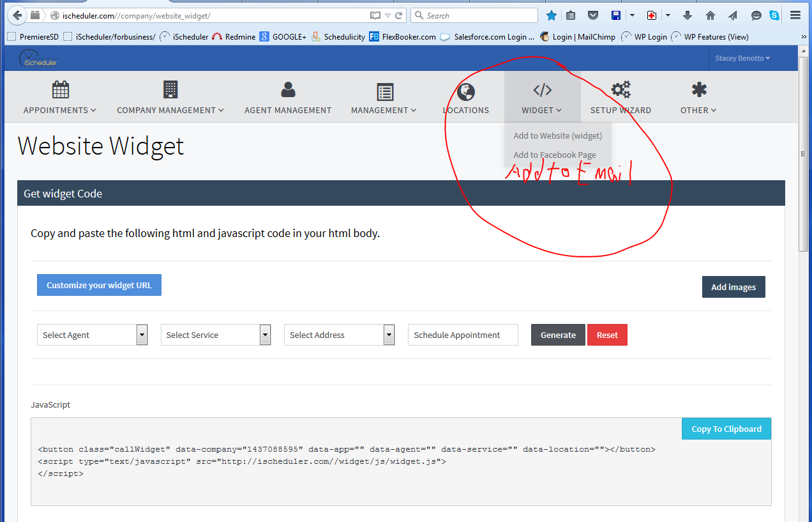Open the Schedulicity bookmark
The height and width of the screenshot is (522, 812).
(338, 37)
